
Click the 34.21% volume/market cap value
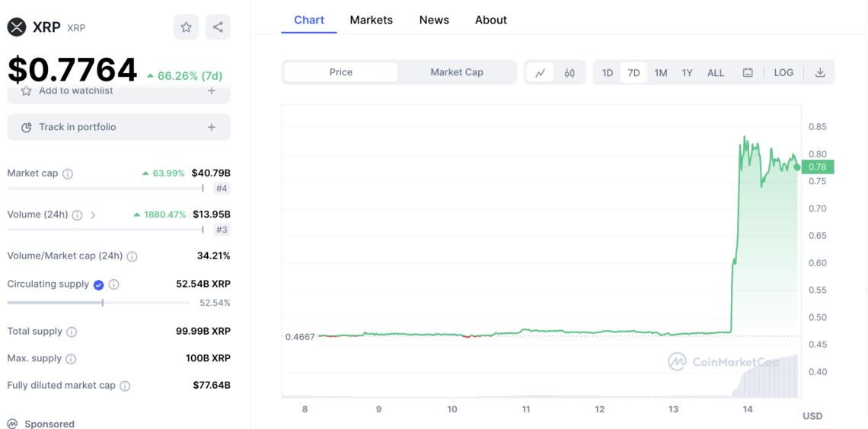214,256
